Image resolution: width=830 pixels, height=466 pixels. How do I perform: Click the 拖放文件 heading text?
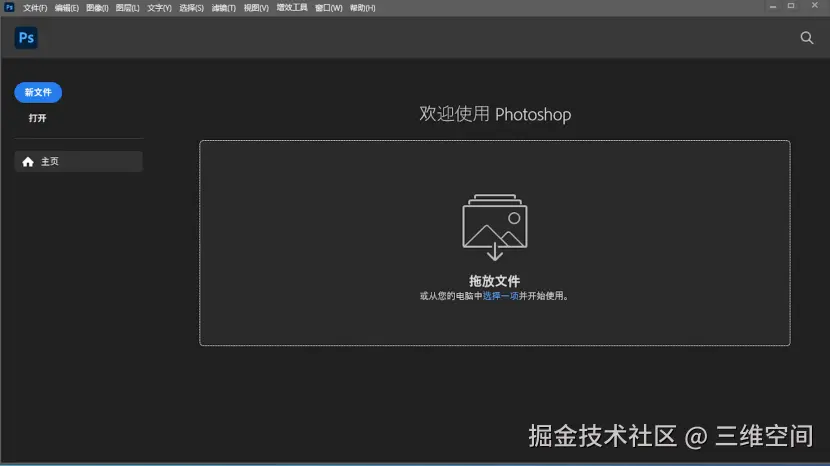[x=494, y=281]
